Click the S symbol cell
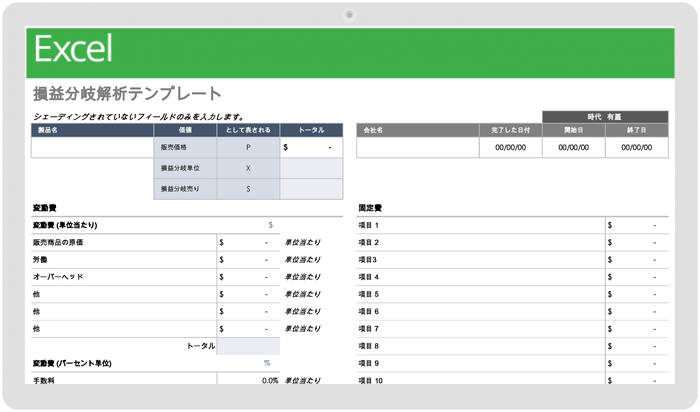Screen dimensions: 700x412 248,189
